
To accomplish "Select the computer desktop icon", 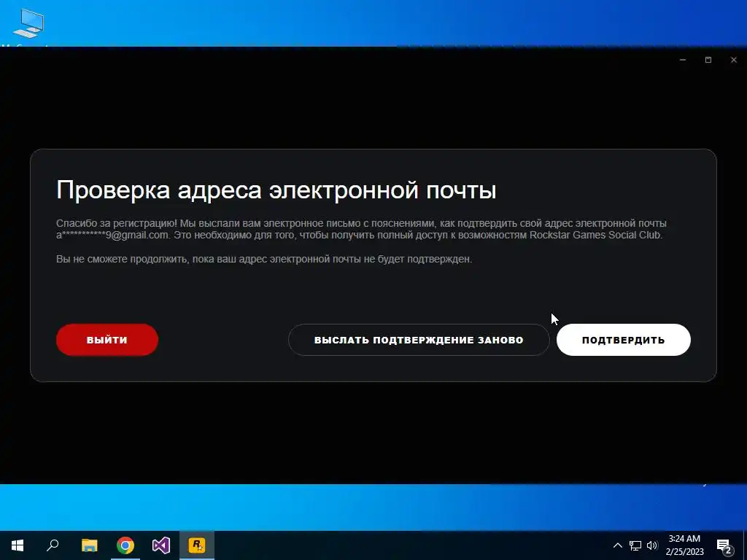I will 29,24.
